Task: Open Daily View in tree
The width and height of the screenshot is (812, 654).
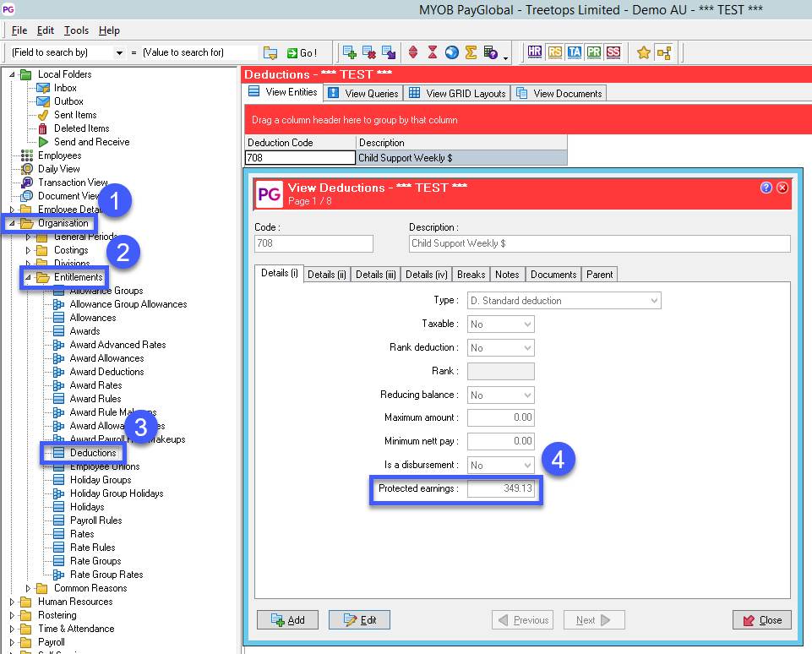Action: [x=58, y=169]
